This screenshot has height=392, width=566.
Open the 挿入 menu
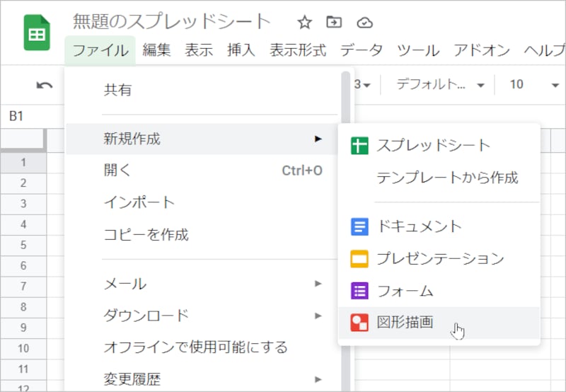click(x=241, y=50)
